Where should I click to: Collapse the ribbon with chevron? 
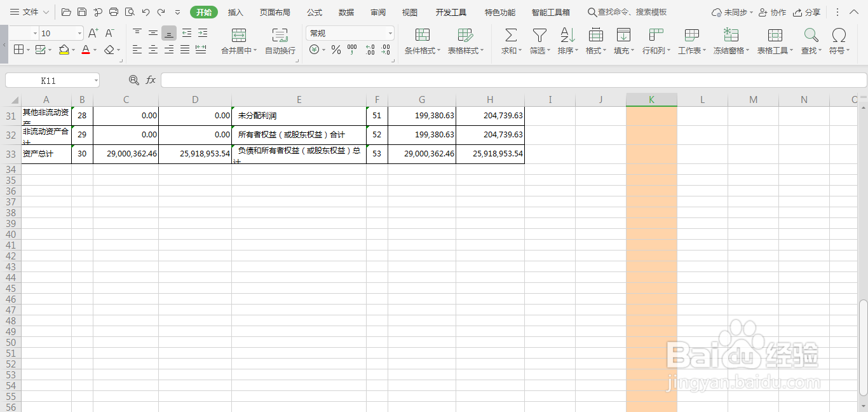click(x=855, y=12)
